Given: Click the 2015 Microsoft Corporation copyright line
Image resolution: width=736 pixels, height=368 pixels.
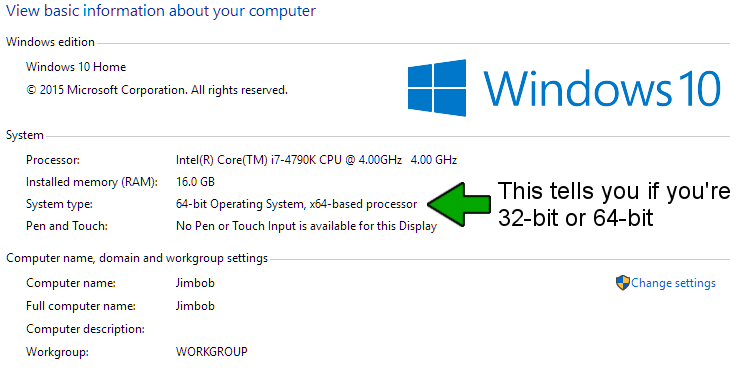Looking at the screenshot, I should pos(157,90).
